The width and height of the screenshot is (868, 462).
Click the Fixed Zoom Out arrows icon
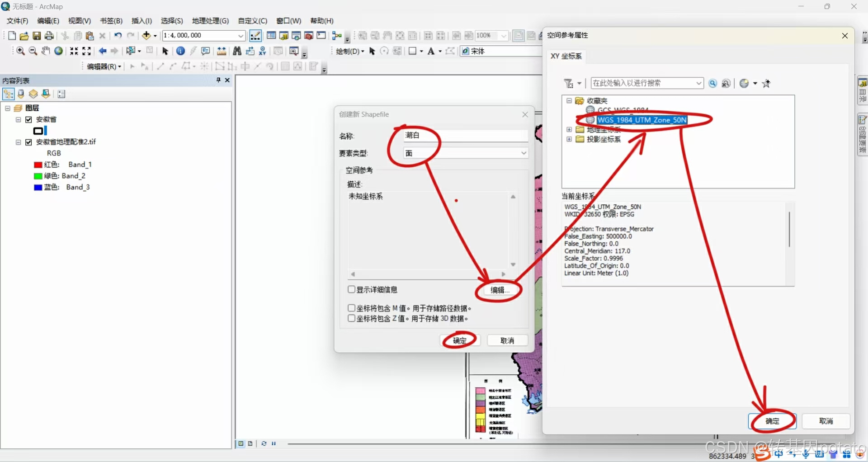86,51
